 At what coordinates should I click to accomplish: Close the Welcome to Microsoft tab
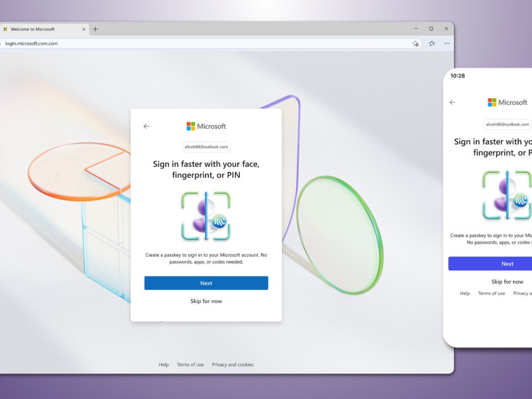pyautogui.click(x=84, y=29)
